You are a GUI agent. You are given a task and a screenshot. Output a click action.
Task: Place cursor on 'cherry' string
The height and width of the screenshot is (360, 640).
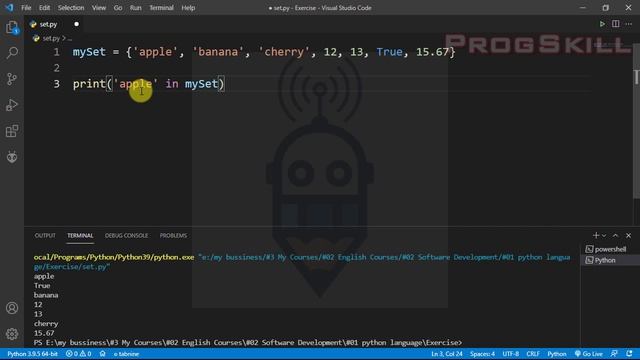click(284, 52)
